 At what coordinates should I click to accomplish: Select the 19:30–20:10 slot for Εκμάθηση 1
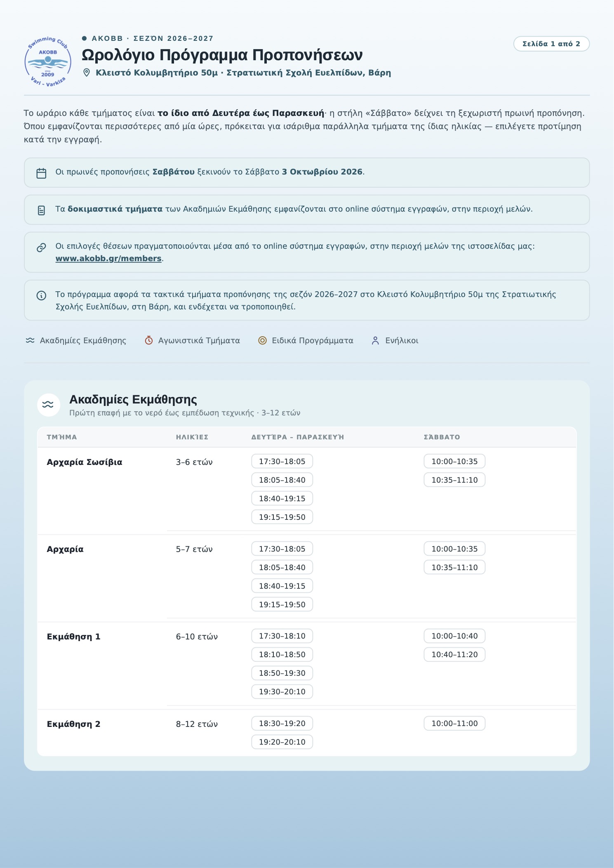tap(282, 691)
